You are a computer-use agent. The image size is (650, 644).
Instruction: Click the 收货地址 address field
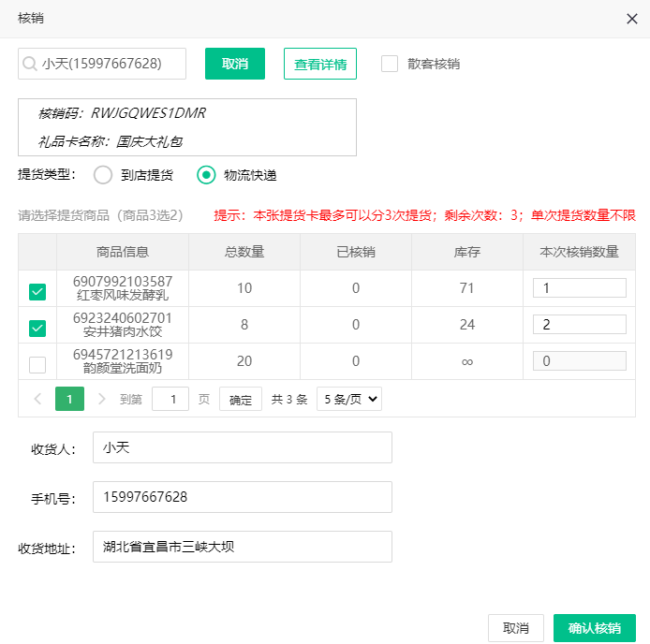coord(242,547)
